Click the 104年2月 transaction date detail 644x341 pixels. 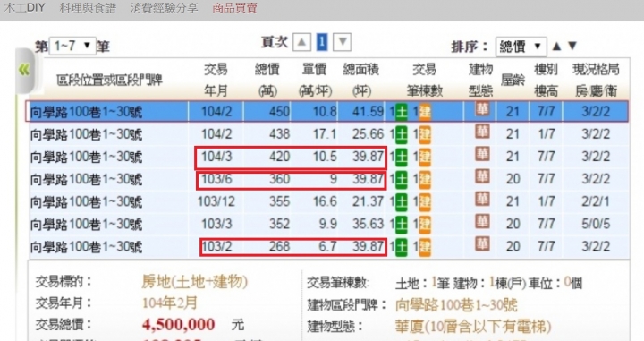pos(170,303)
